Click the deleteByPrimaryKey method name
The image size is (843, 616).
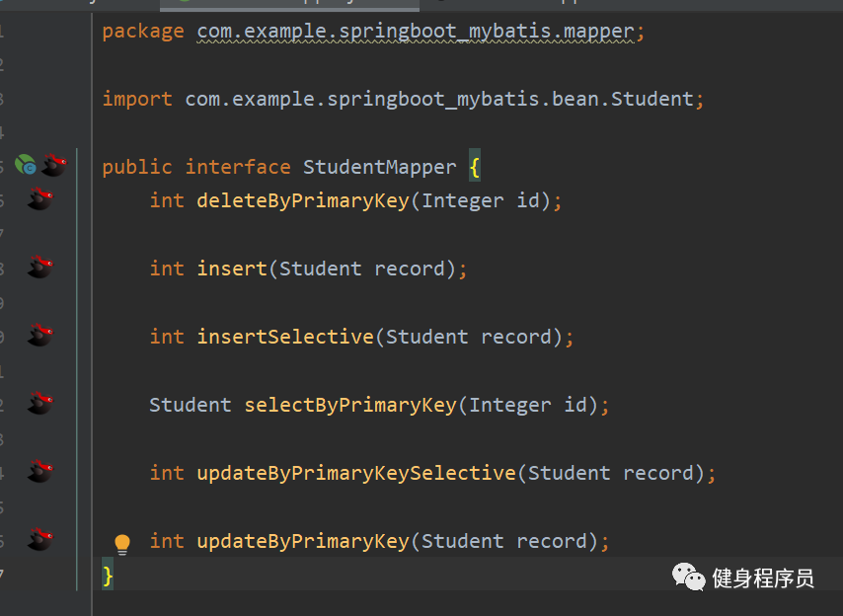tap(302, 200)
